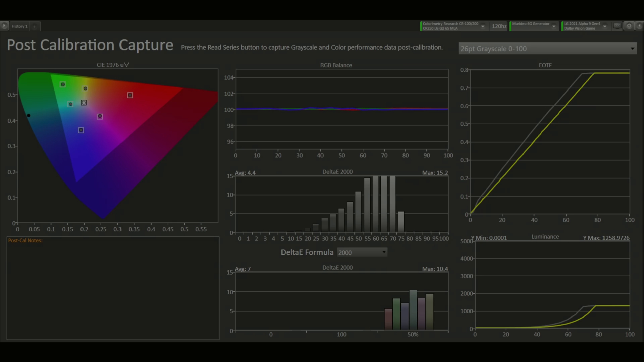
Task: Add a new history tab with plus
Action: coord(35,26)
